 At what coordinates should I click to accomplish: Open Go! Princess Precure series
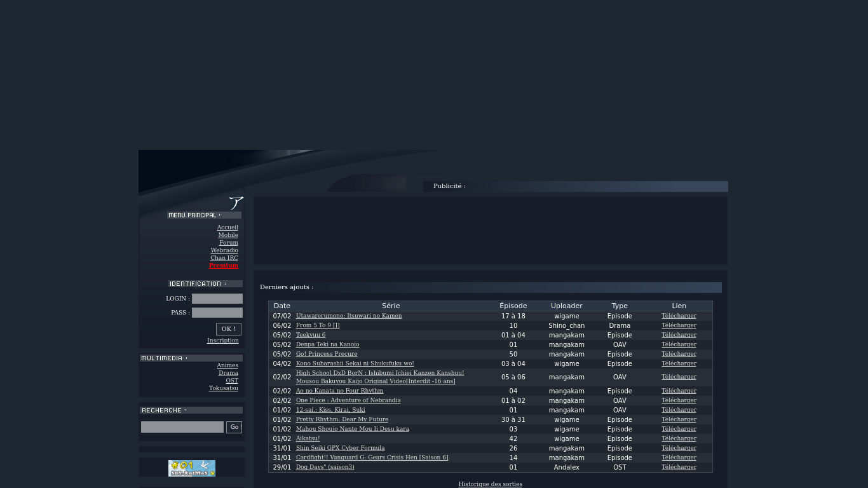click(327, 354)
